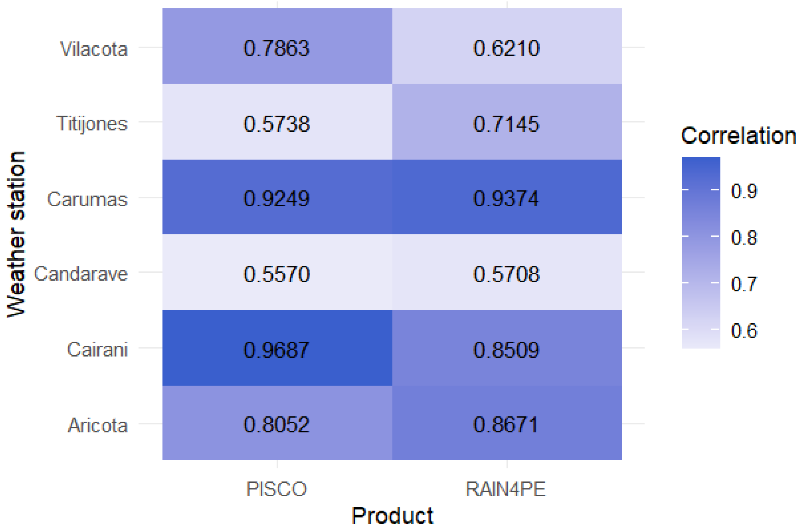Image resolution: width=804 pixels, height=532 pixels.
Task: Click the RAIN4PE x-axis label
Action: (505, 489)
